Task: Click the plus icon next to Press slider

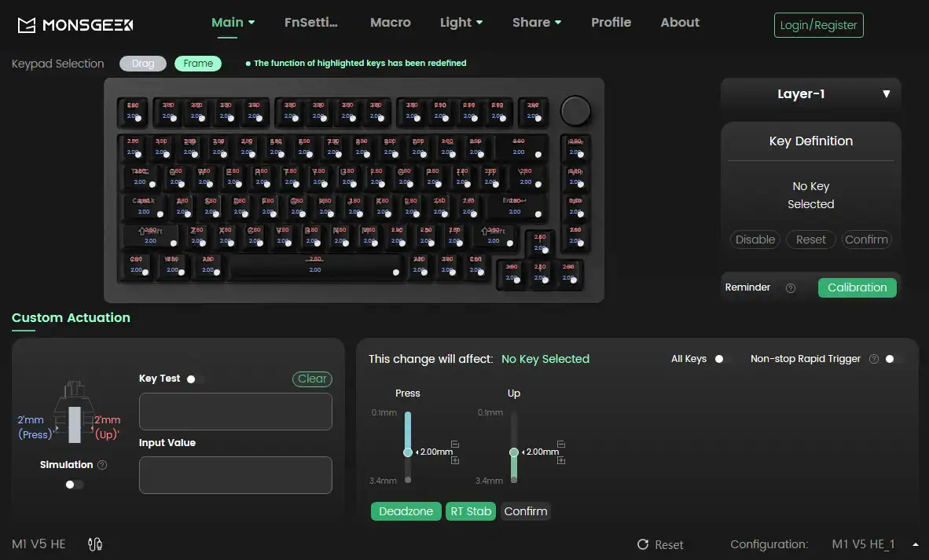Action: [x=455, y=460]
